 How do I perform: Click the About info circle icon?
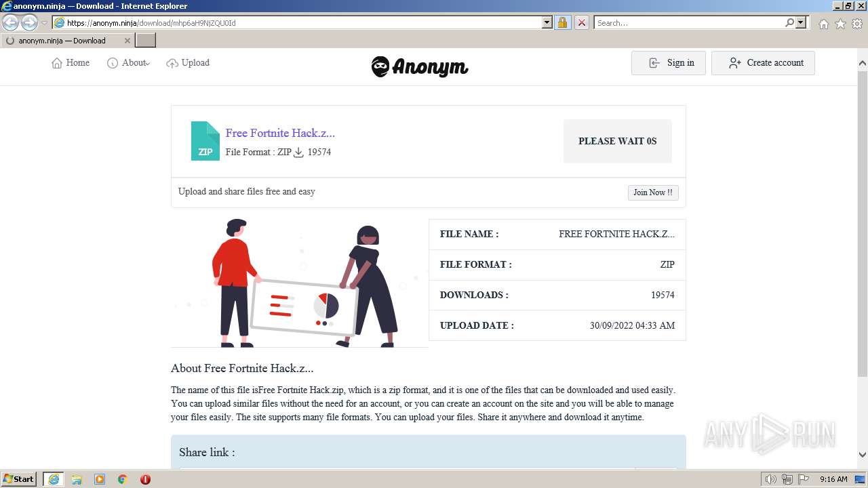113,63
